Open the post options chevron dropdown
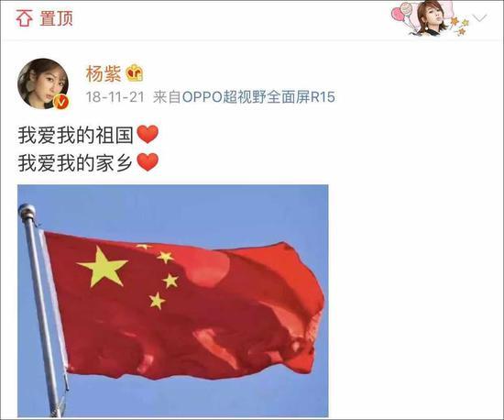Image resolution: width=504 pixels, height=420 pixels. (x=480, y=18)
